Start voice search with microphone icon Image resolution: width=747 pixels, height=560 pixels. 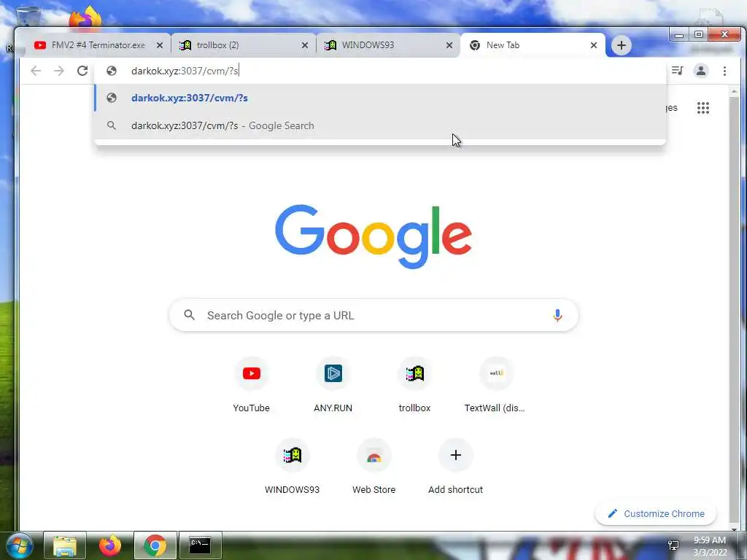point(557,315)
